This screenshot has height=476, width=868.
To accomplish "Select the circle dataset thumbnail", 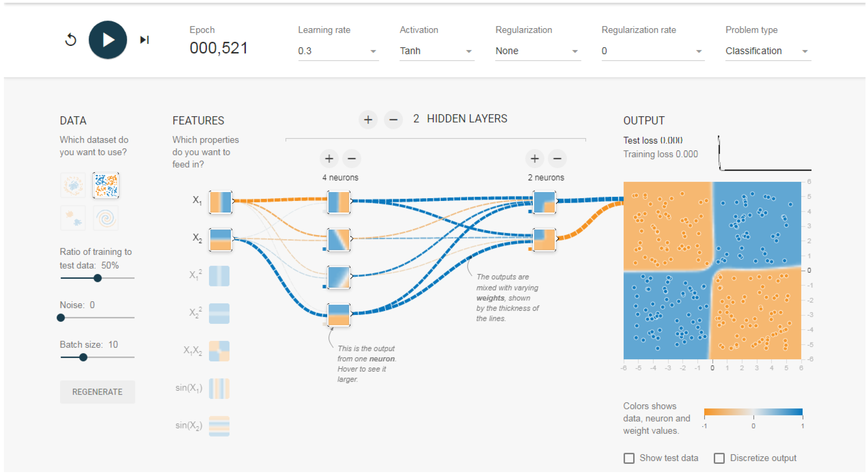I will point(73,185).
